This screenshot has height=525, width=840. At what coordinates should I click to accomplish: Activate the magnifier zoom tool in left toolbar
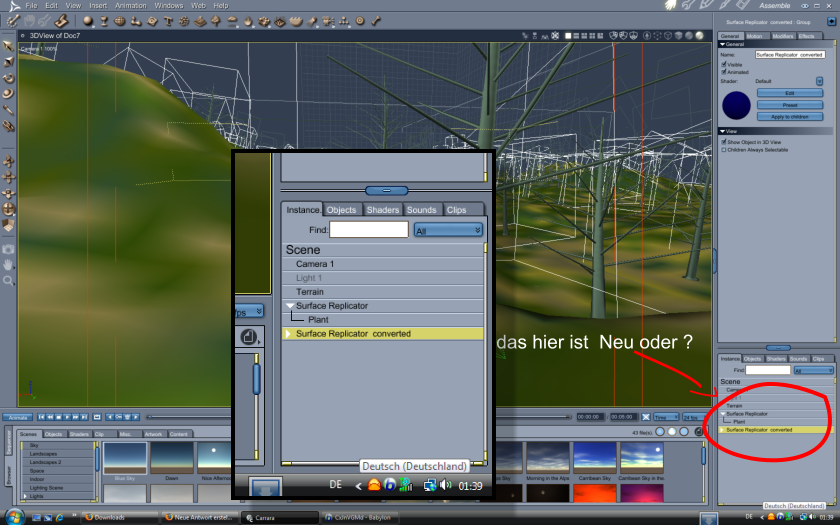8,281
